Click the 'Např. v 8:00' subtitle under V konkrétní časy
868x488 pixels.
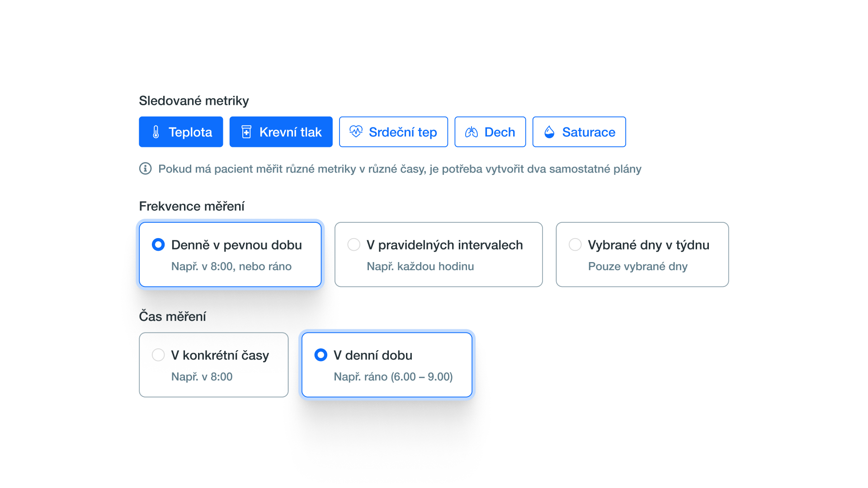tap(202, 376)
